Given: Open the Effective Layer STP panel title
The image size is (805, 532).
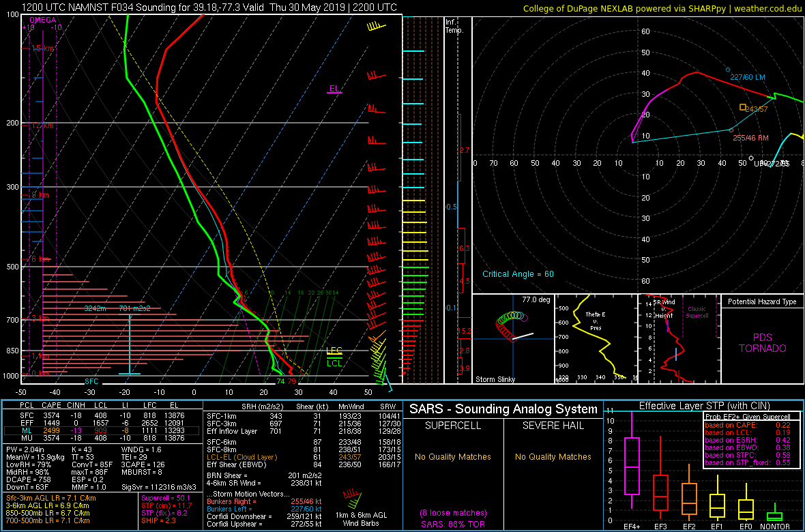Looking at the screenshot, I should click(703, 407).
